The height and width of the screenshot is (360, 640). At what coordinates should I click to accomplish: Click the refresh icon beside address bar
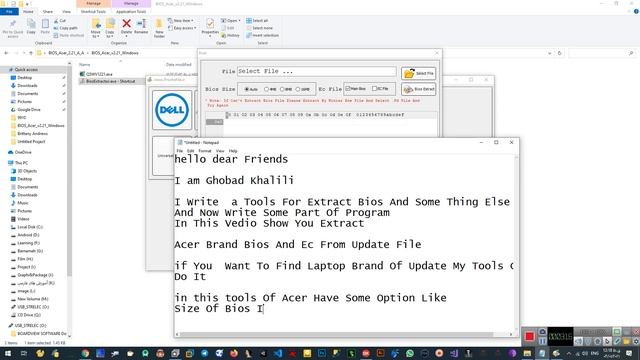click(x=560, y=53)
